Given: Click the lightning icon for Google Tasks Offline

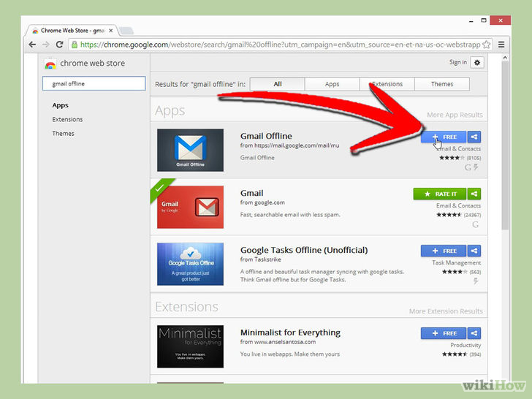Looking at the screenshot, I should click(x=476, y=281).
